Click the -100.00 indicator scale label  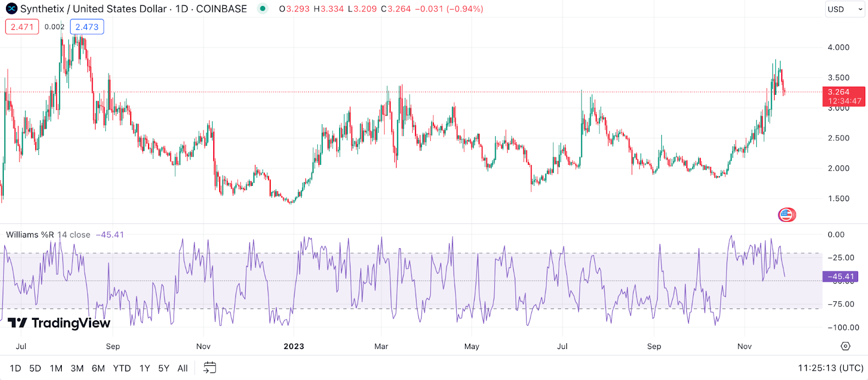coord(844,327)
